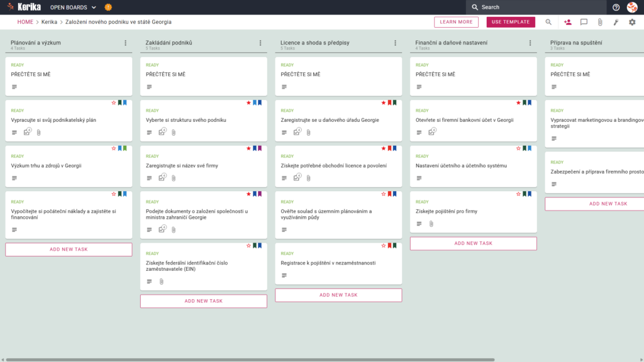Click the horizontal board scrollbar
The height and width of the screenshot is (362, 644).
[250, 360]
